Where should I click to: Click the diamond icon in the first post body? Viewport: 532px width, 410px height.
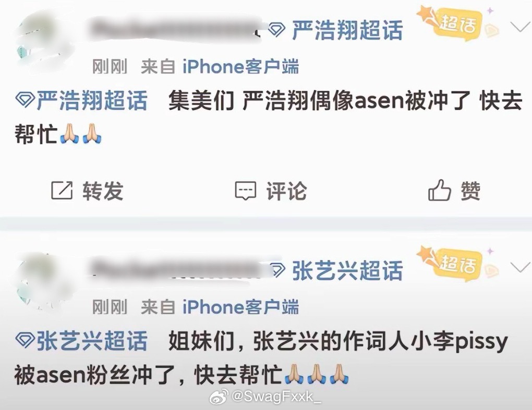click(25, 100)
